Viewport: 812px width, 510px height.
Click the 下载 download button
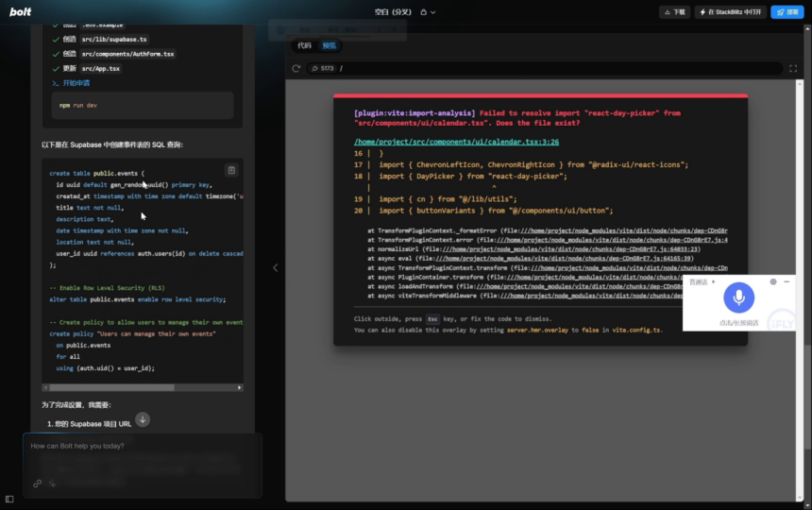(674, 11)
